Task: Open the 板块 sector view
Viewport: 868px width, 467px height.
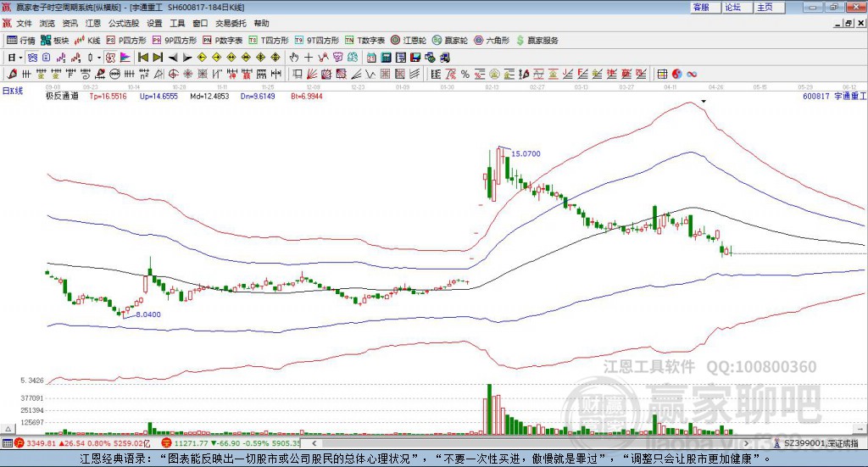Action: pyautogui.click(x=54, y=41)
